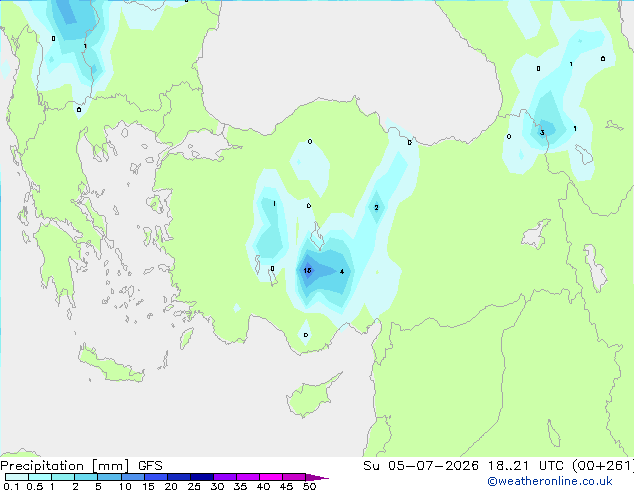Click the 15 mm precipitation value on the map
This screenshot has width=634, height=490.
307,270
